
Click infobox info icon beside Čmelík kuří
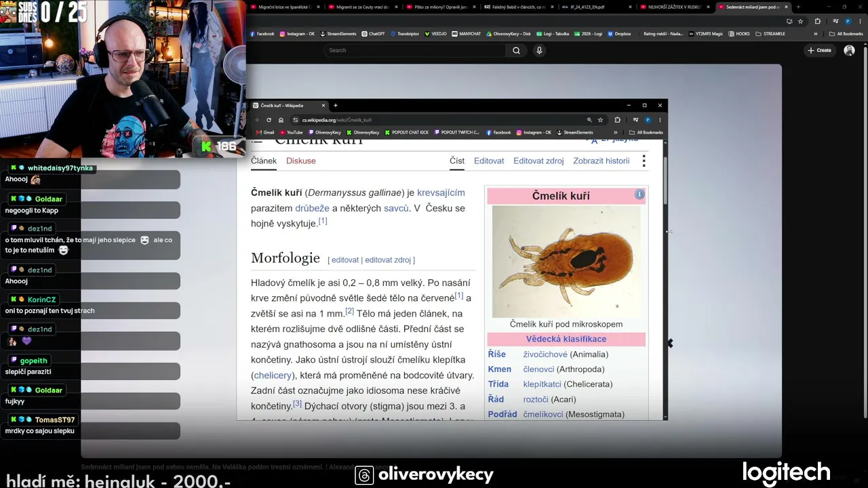pyautogui.click(x=639, y=195)
